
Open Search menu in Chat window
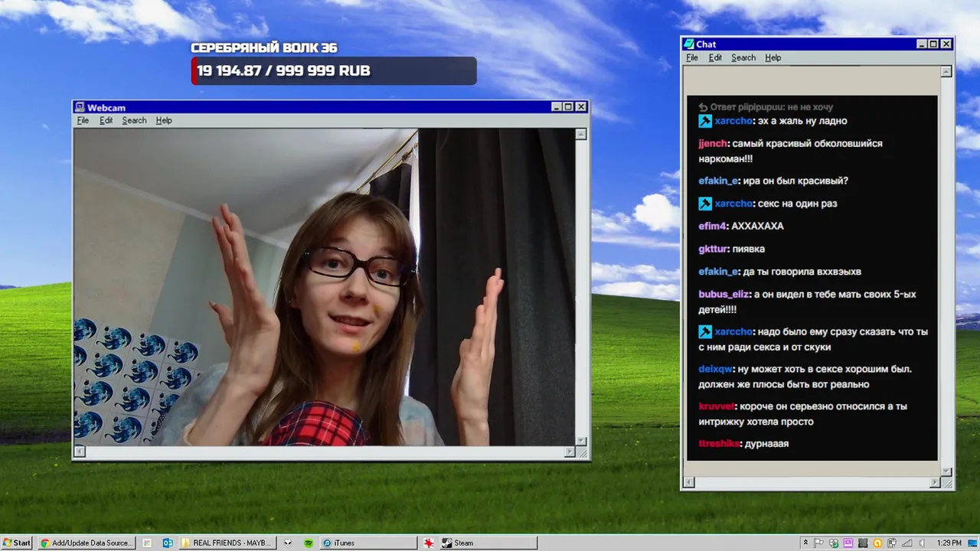pos(743,57)
